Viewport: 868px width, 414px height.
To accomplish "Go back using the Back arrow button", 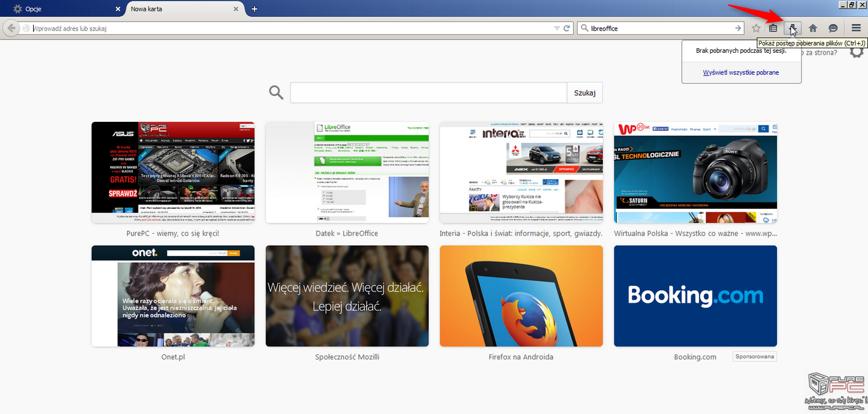I will click(x=11, y=29).
